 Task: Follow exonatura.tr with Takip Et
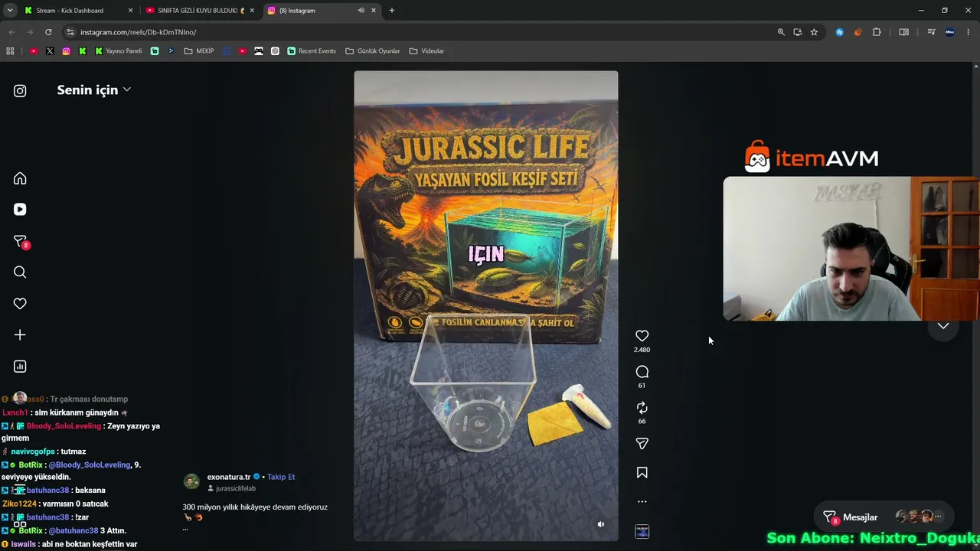281,477
